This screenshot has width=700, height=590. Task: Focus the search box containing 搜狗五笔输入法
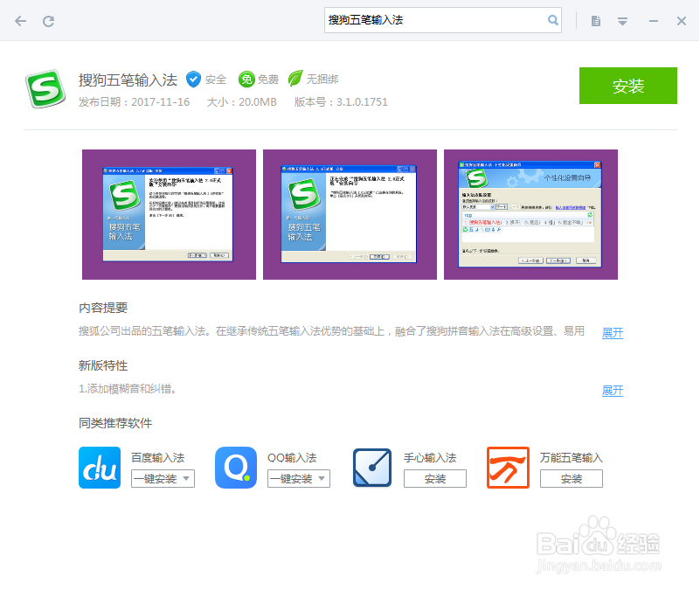[442, 20]
